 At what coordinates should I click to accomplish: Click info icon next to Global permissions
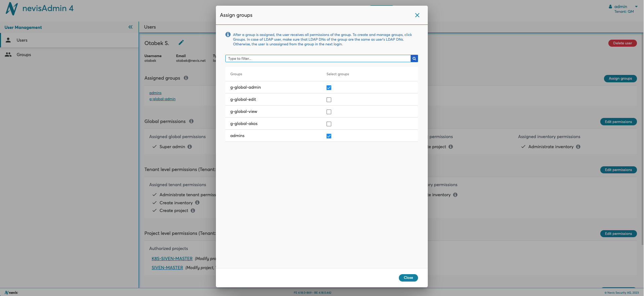coord(191,121)
